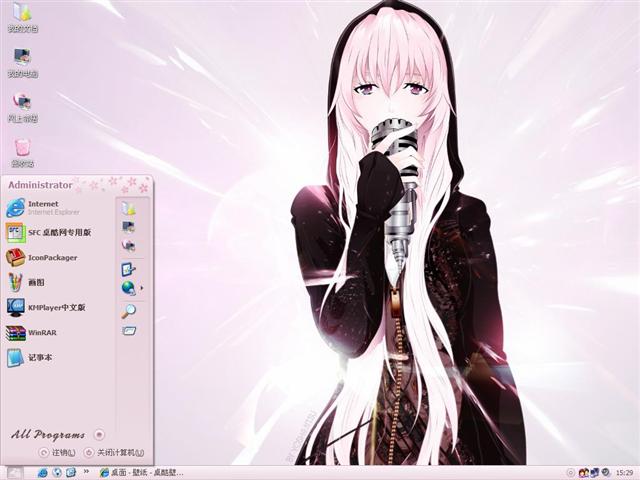Open the 回收站 recycle bin desktop icon
640x480 pixels.
(23, 153)
